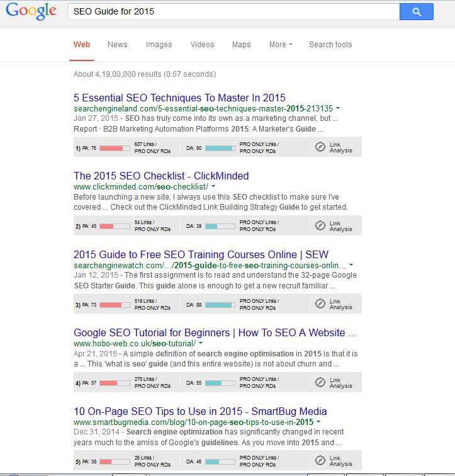
Task: Click the red PA: 76 progress bar
Action: [115, 148]
